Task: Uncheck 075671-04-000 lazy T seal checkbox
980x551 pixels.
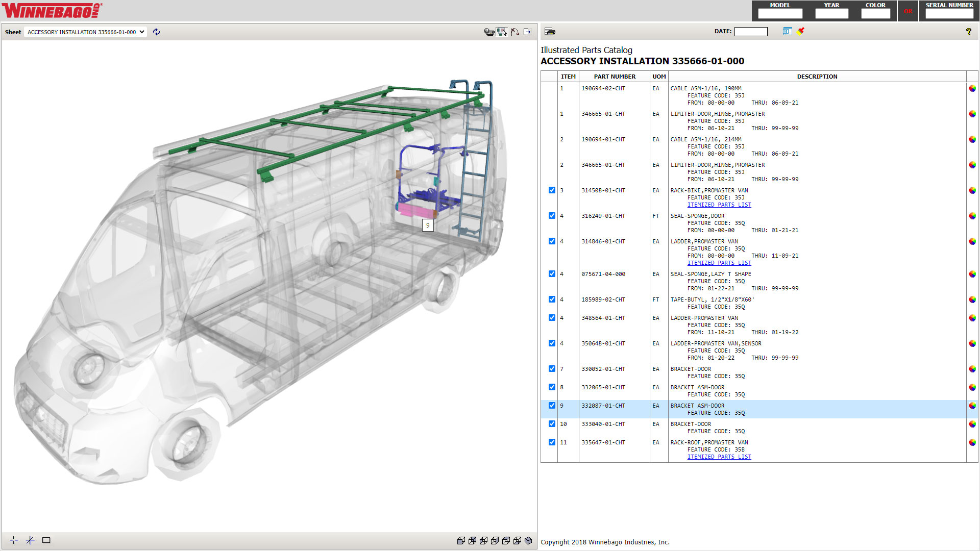Action: pyautogui.click(x=552, y=274)
